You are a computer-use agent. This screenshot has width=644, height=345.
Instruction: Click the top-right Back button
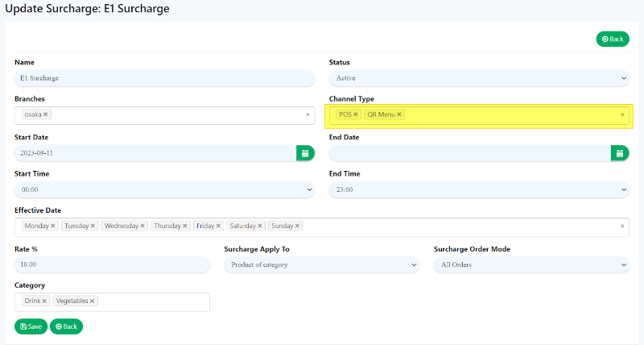point(613,39)
